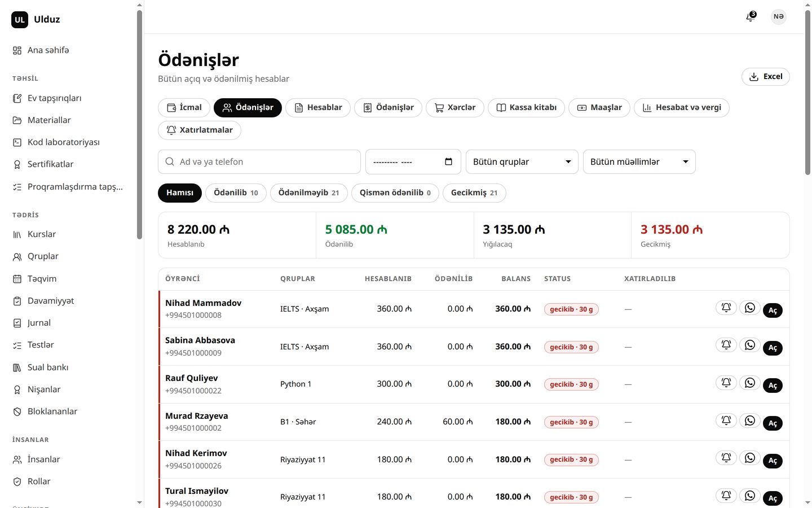This screenshot has height=508, width=812.
Task: Open Kod laboratoriyası in sidebar
Action: point(68,142)
